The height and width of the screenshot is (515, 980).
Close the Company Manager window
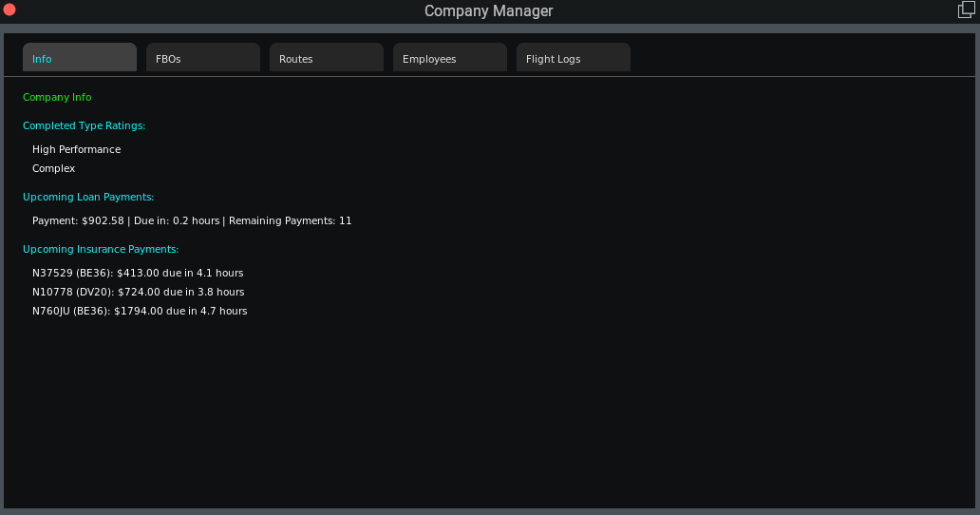tap(10, 10)
